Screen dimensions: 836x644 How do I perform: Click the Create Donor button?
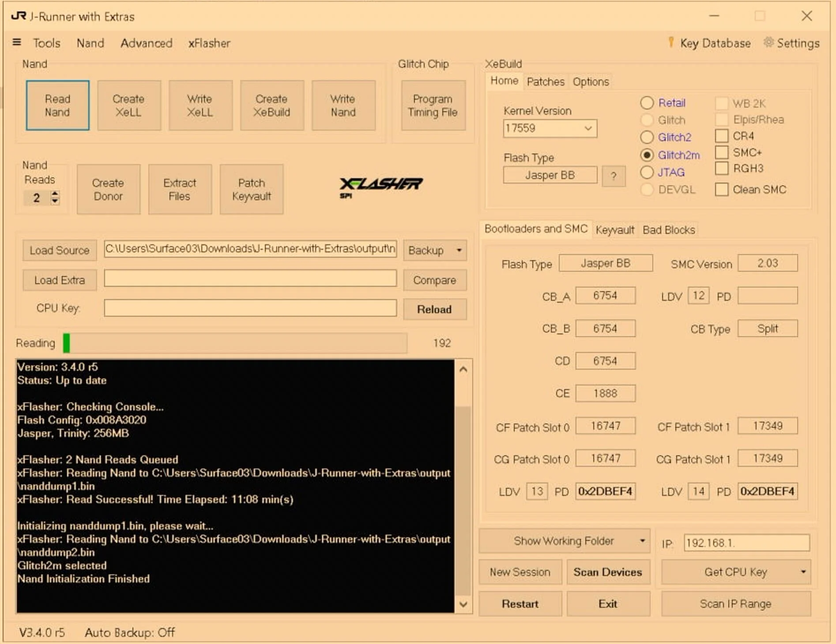coord(108,189)
